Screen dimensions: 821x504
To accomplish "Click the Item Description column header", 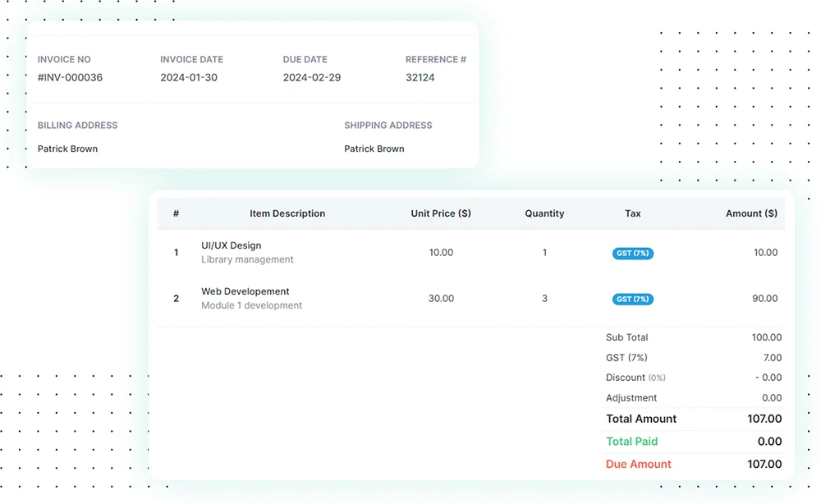I will click(287, 213).
